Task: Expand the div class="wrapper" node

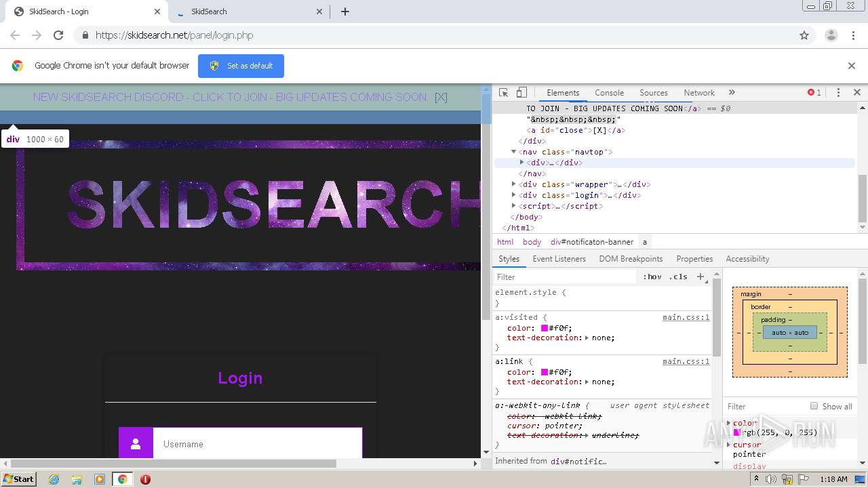Action: click(x=513, y=184)
